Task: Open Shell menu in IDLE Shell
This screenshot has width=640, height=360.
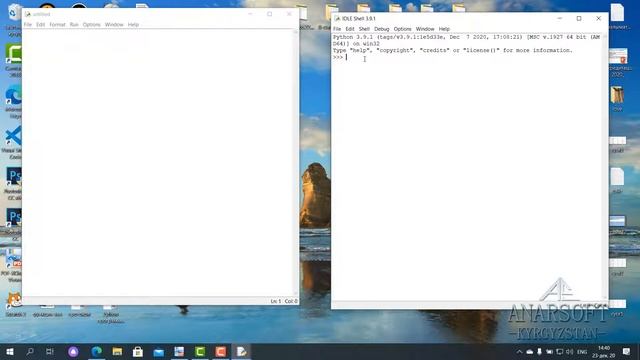Action: pos(364,29)
